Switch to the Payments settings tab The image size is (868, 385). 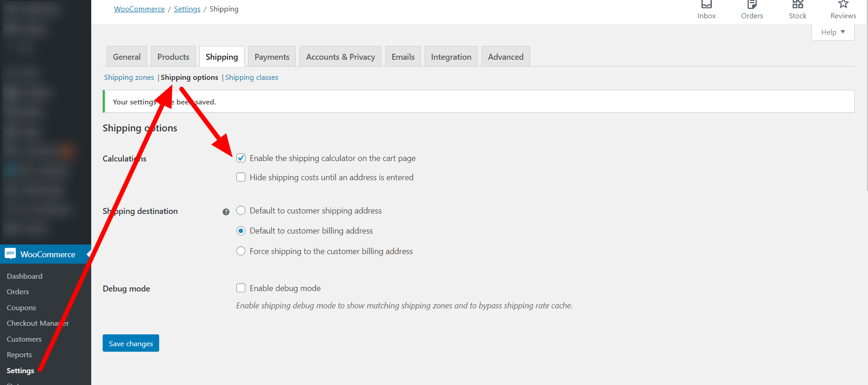pos(272,57)
